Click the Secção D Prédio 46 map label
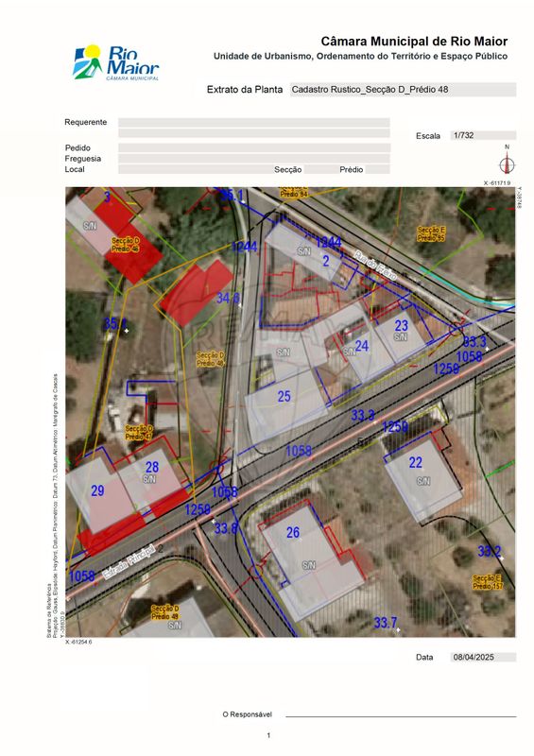This screenshot has height=756, width=534. pos(126,245)
